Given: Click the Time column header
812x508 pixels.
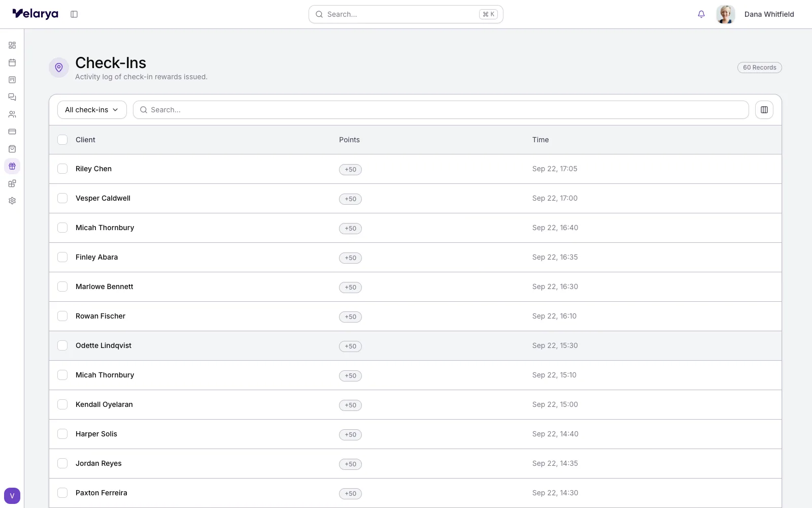Looking at the screenshot, I should coord(540,140).
